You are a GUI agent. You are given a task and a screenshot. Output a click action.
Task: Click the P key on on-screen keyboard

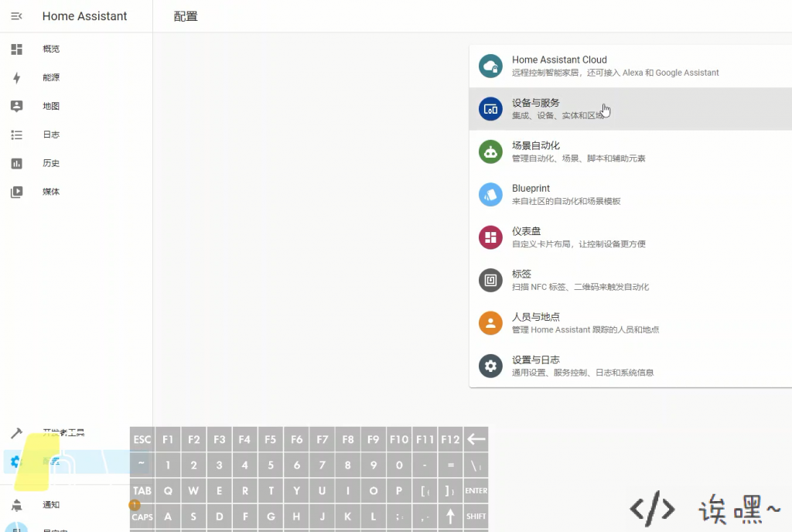pos(399,490)
